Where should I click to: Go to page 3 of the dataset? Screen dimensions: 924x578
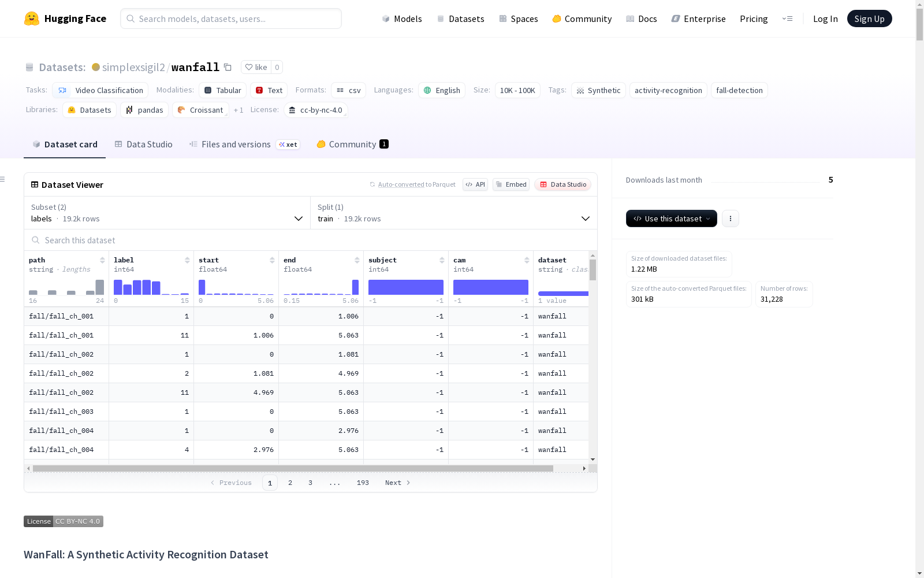(x=310, y=483)
